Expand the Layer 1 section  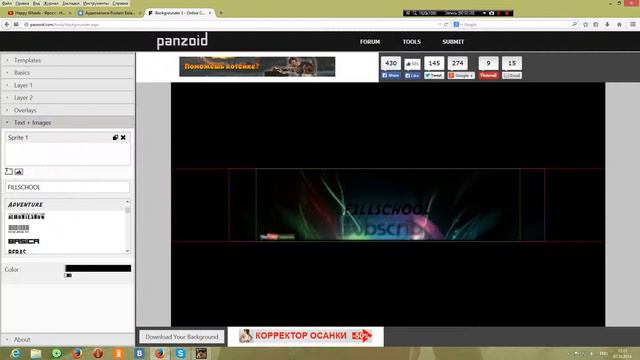68,85
